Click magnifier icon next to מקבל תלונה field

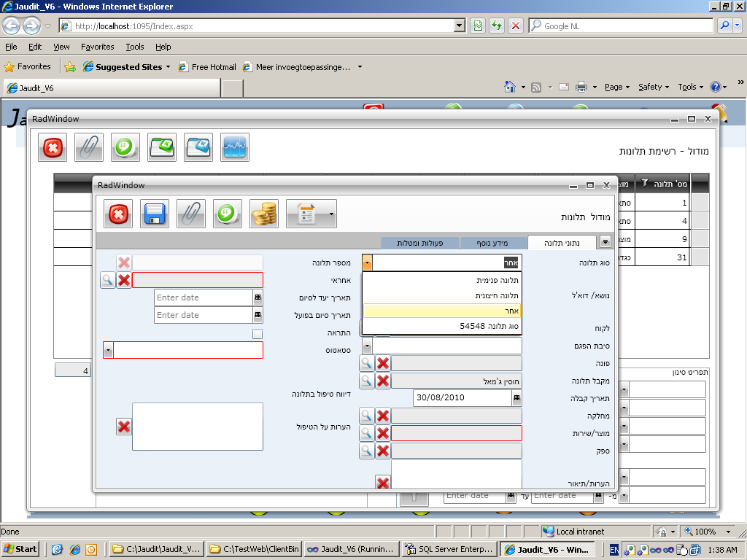click(367, 381)
